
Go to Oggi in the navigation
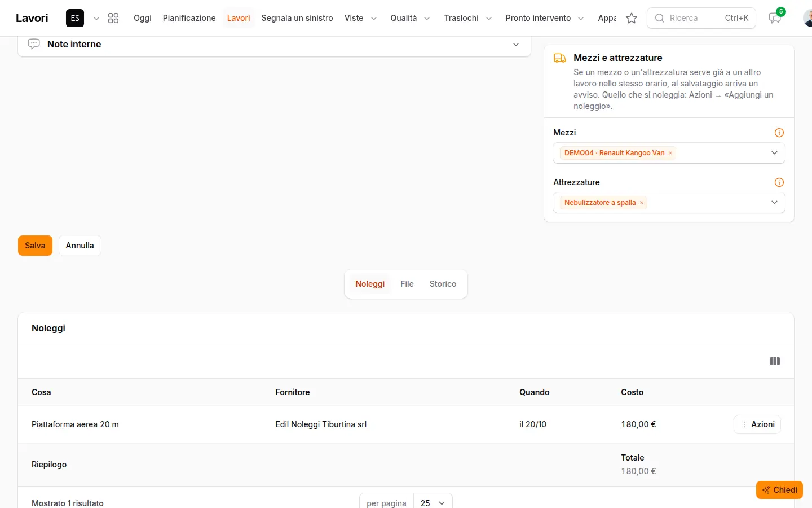[x=143, y=18]
